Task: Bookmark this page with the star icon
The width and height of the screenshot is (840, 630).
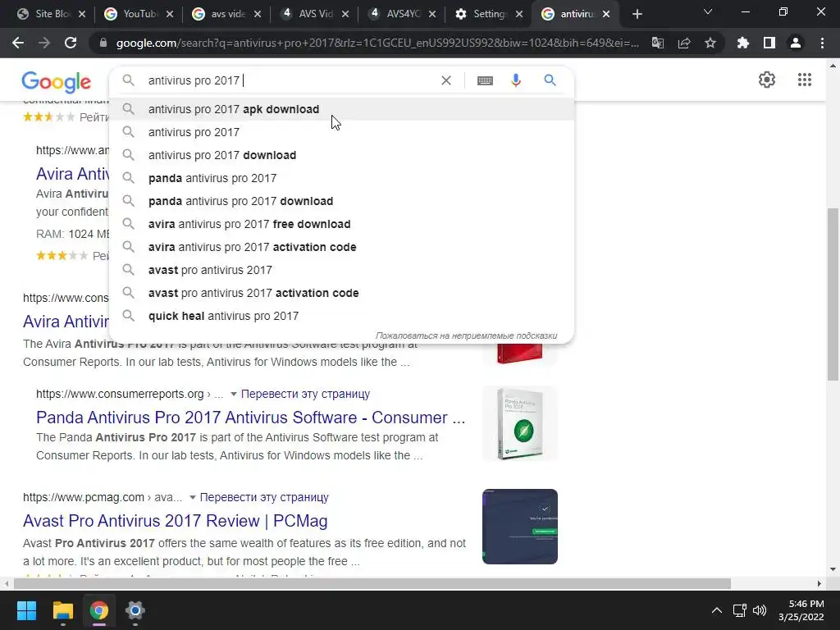Action: (x=710, y=43)
